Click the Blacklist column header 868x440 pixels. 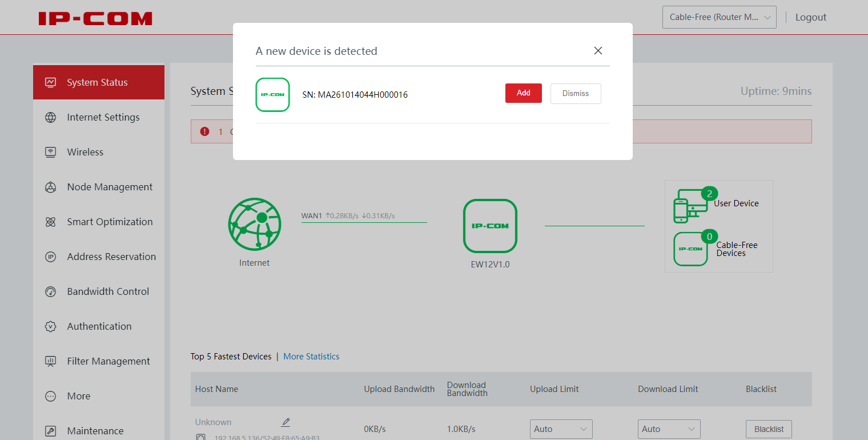point(761,389)
